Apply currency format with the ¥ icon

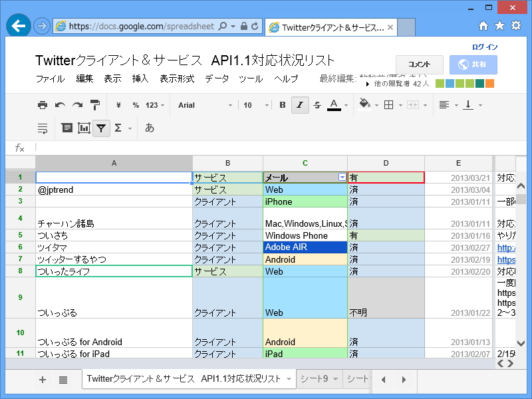(x=118, y=105)
